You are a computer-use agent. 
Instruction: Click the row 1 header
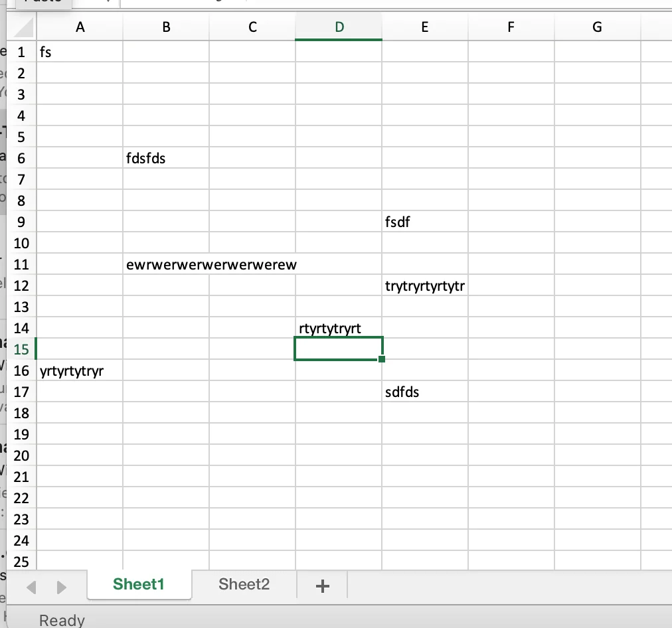pos(21,52)
